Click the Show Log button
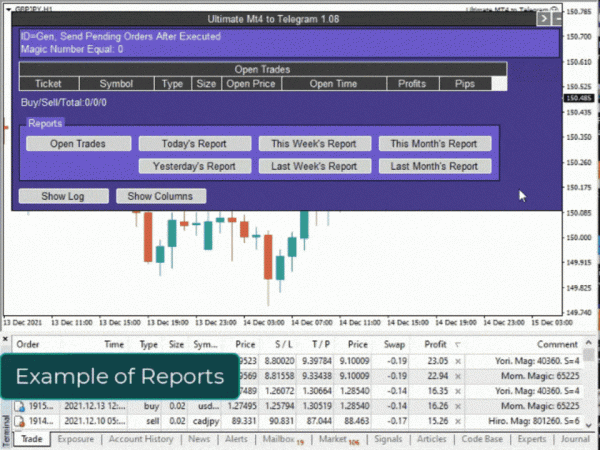 [x=64, y=196]
